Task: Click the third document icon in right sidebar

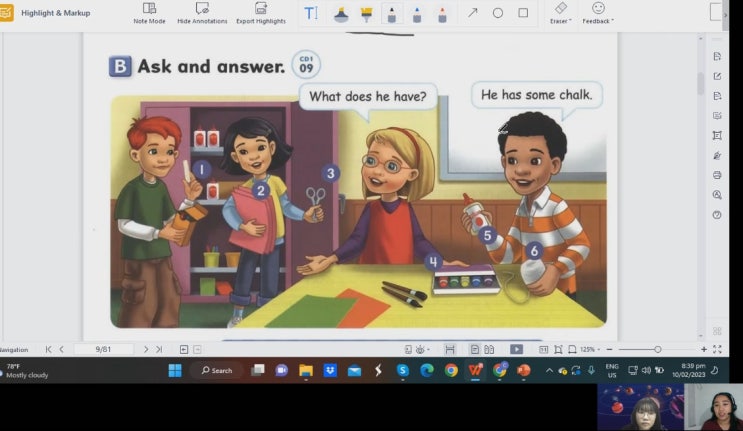Action: click(717, 96)
